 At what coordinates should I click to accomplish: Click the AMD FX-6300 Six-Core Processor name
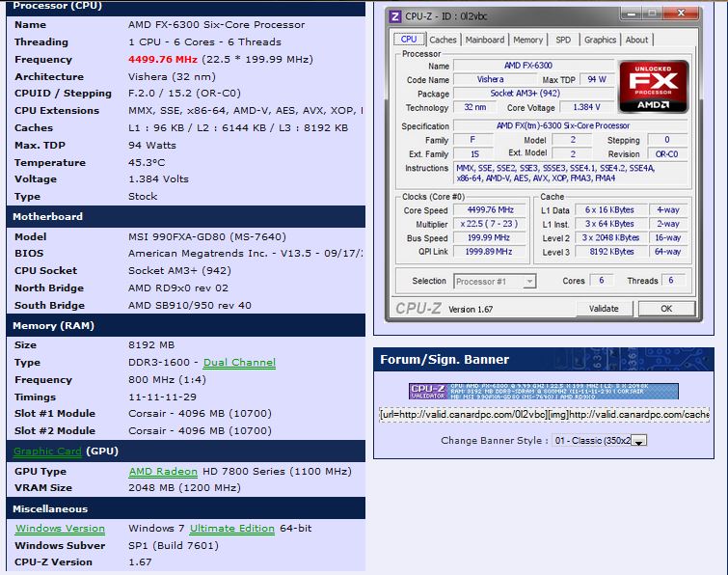tap(216, 25)
